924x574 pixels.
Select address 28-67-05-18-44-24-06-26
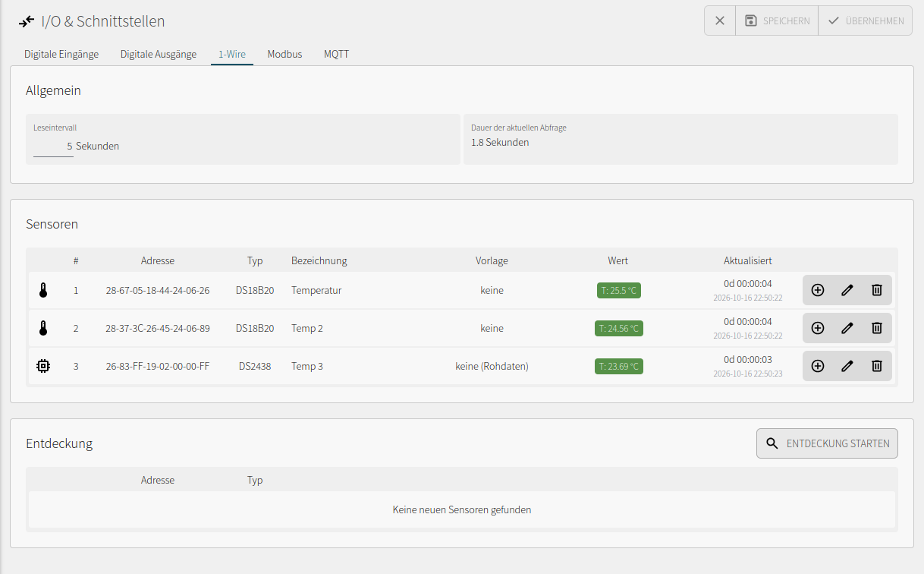coord(158,290)
